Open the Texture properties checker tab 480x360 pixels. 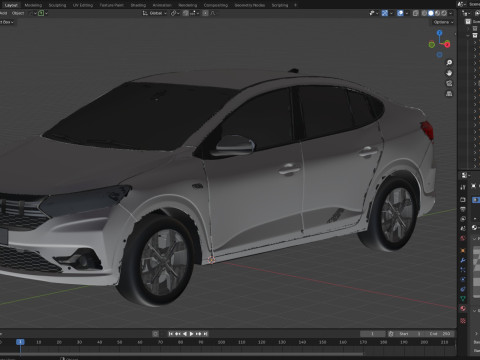click(463, 321)
